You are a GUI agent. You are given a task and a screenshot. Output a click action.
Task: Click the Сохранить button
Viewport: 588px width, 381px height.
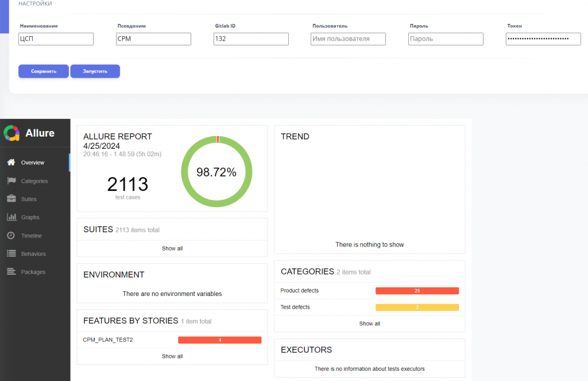point(44,71)
